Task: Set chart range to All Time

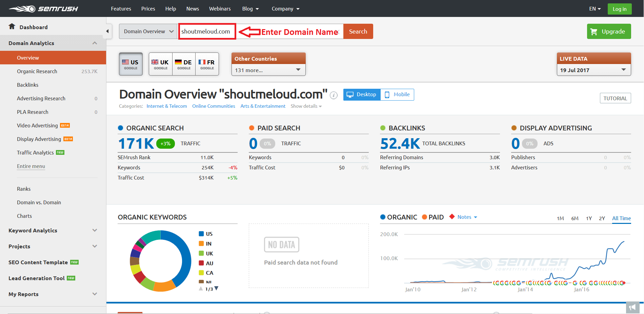Action: (621, 218)
